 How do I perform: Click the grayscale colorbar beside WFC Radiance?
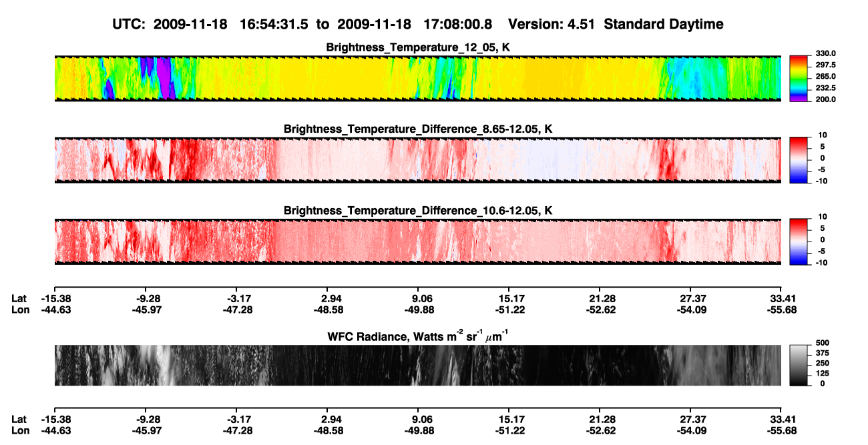[x=799, y=366]
